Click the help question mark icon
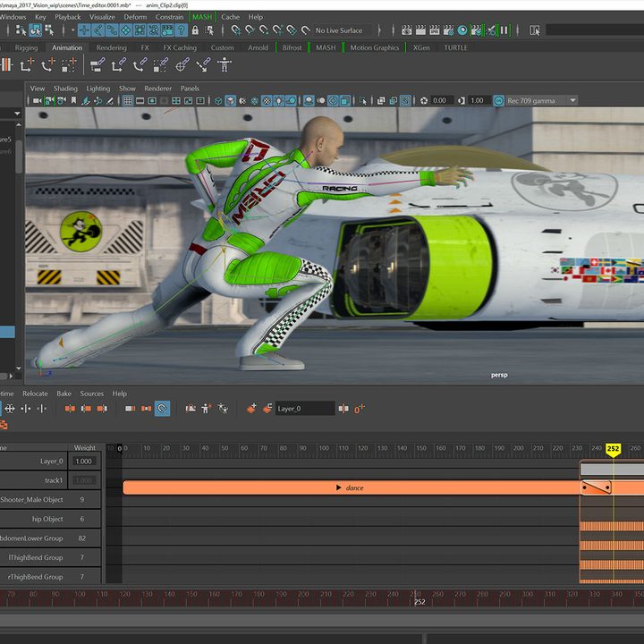Screen dimensions: 644x644 (181, 30)
